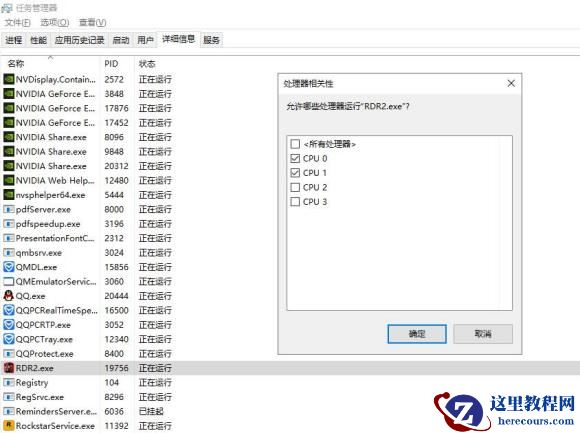Check the <所有处理器> all processors checkbox
The height and width of the screenshot is (433, 580).
(x=295, y=144)
